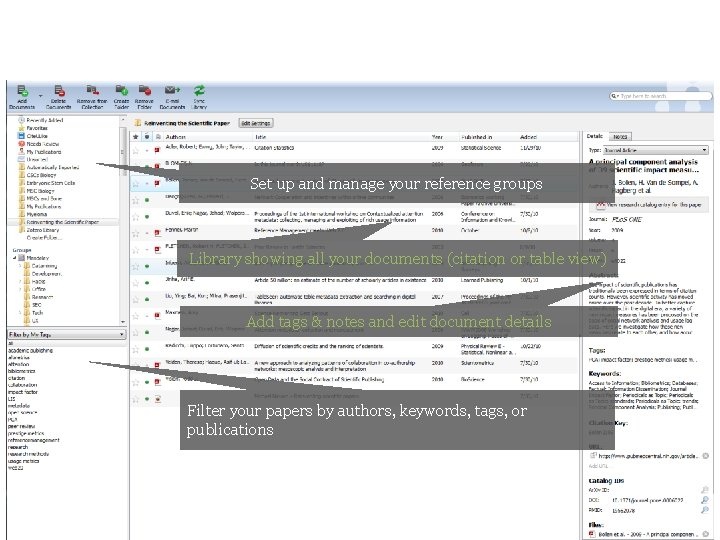Select My Publications with person icon
This screenshot has height=540, width=720.
43,152
